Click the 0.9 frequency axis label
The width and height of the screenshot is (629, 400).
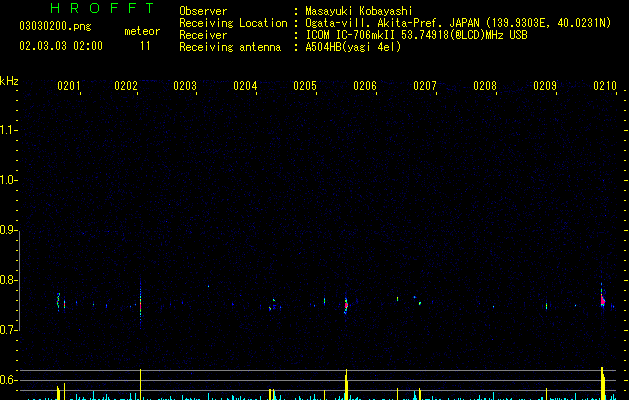coord(8,230)
